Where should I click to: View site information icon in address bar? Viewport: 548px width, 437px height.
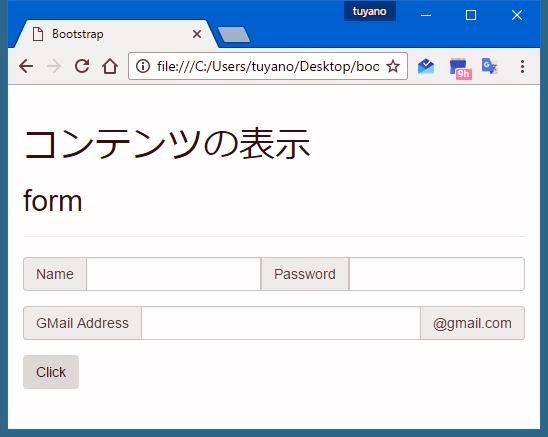[143, 66]
